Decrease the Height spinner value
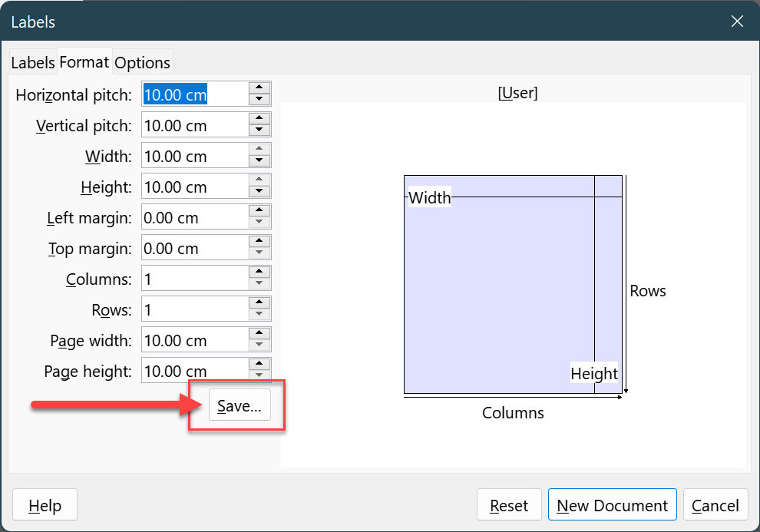 click(x=259, y=192)
